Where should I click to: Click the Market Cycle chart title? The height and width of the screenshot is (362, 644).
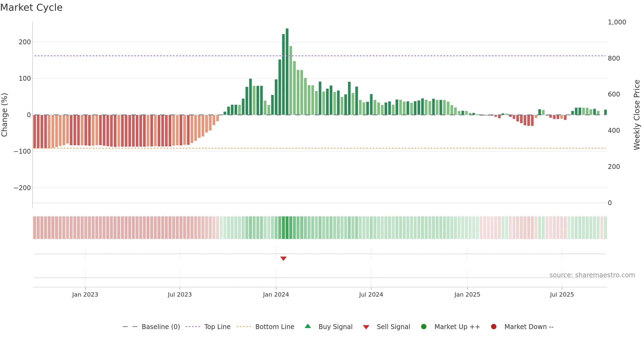pyautogui.click(x=31, y=8)
